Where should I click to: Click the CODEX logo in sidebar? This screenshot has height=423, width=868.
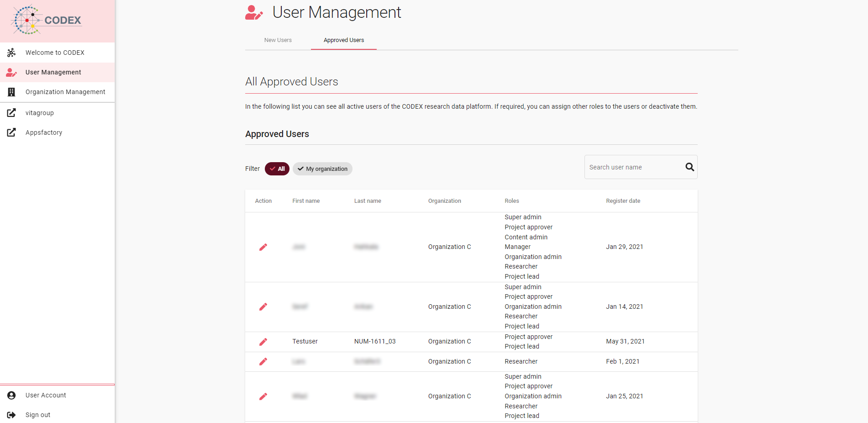point(47,20)
